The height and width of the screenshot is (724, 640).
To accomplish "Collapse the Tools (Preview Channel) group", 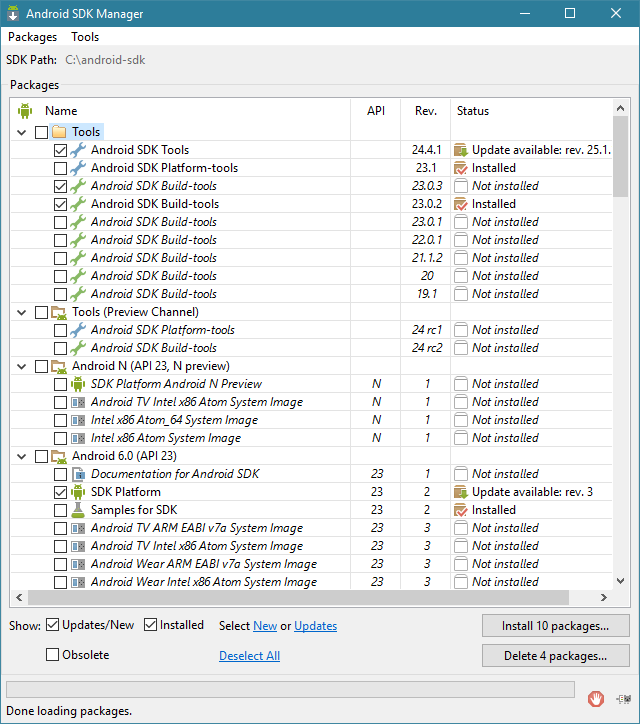I will (22, 313).
